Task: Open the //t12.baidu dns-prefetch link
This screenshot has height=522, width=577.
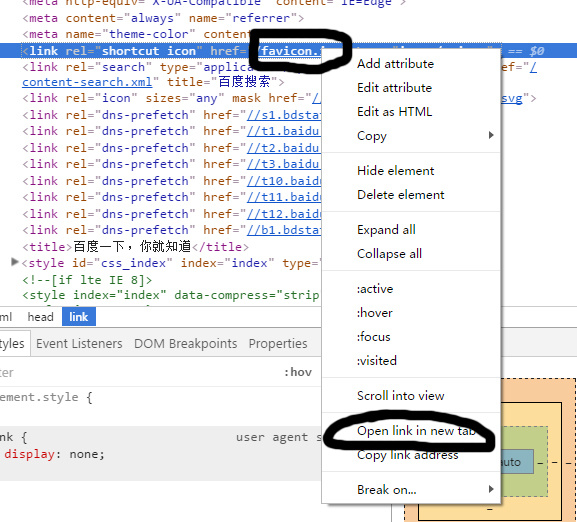Action: tap(284, 214)
